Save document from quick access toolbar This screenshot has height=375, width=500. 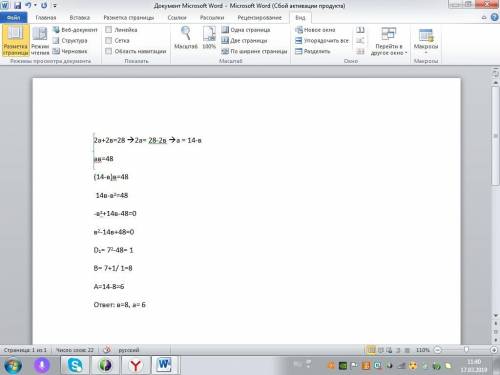(18, 5)
